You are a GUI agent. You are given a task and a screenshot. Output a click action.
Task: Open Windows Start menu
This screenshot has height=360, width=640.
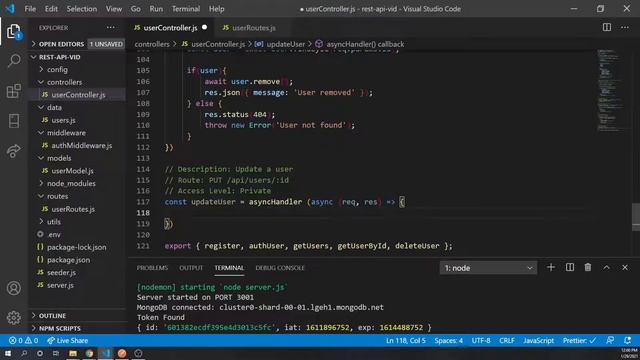[x=8, y=353]
